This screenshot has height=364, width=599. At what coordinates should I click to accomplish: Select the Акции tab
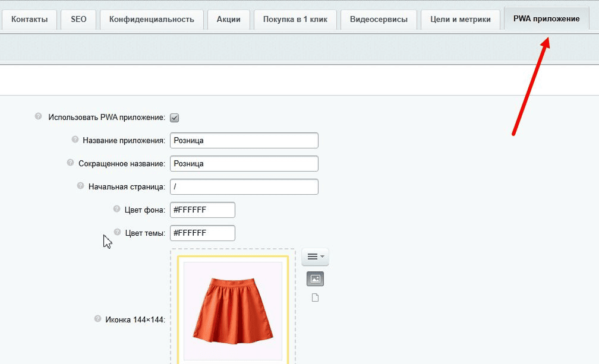[x=229, y=20]
